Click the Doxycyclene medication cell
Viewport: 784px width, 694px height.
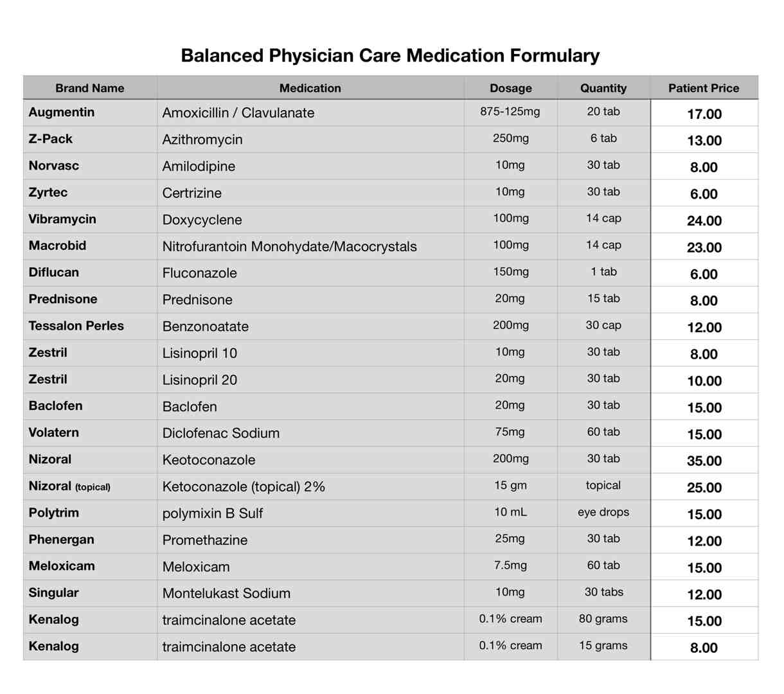click(310, 220)
